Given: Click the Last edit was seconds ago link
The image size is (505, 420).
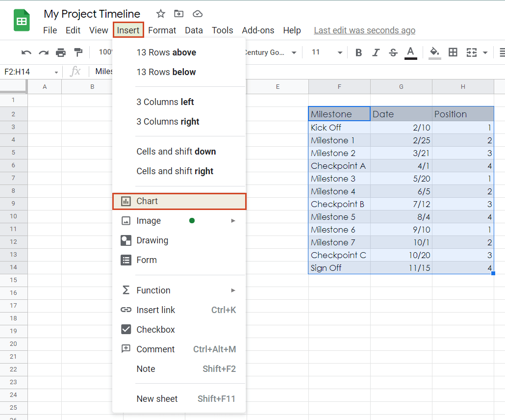Looking at the screenshot, I should point(364,30).
